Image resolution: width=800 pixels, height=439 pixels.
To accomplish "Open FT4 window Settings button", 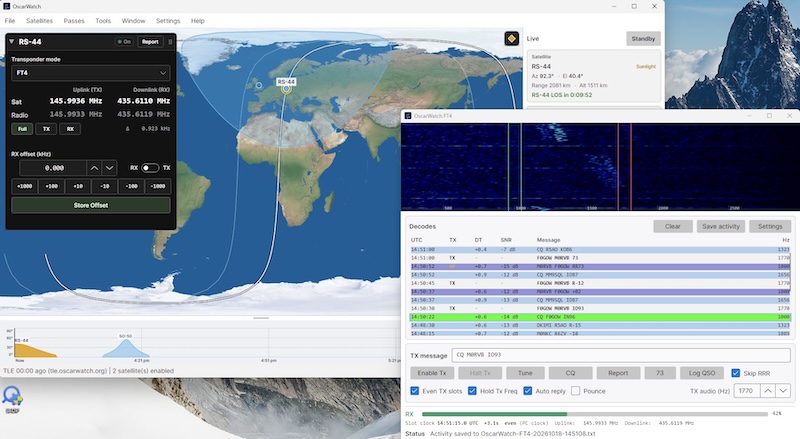I will 770,226.
